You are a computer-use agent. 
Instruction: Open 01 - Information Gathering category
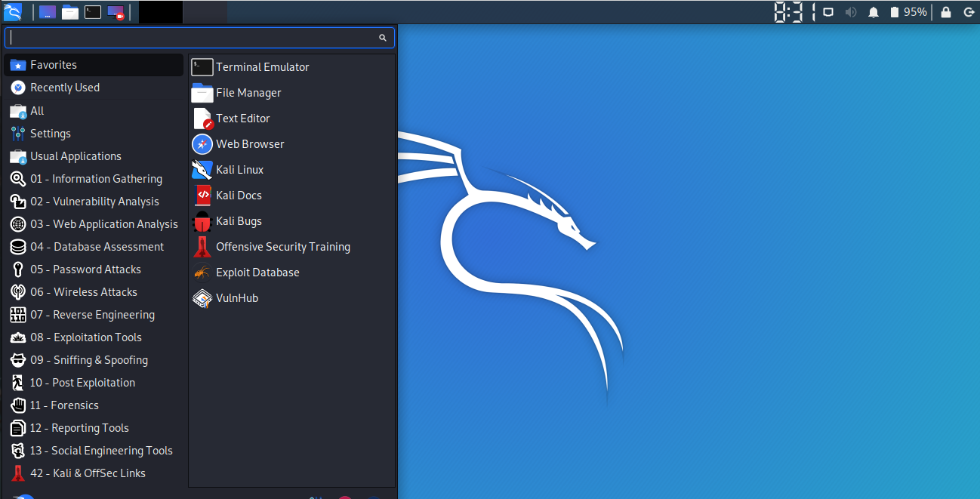coord(94,179)
